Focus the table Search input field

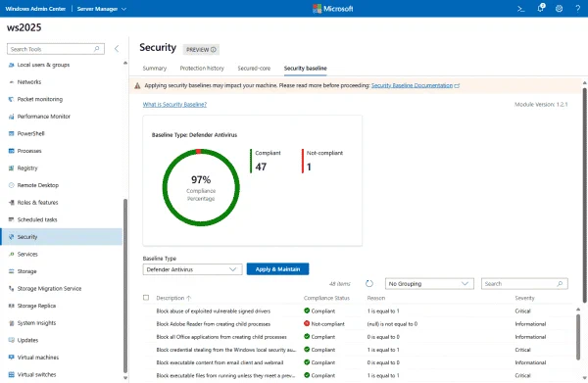point(524,284)
